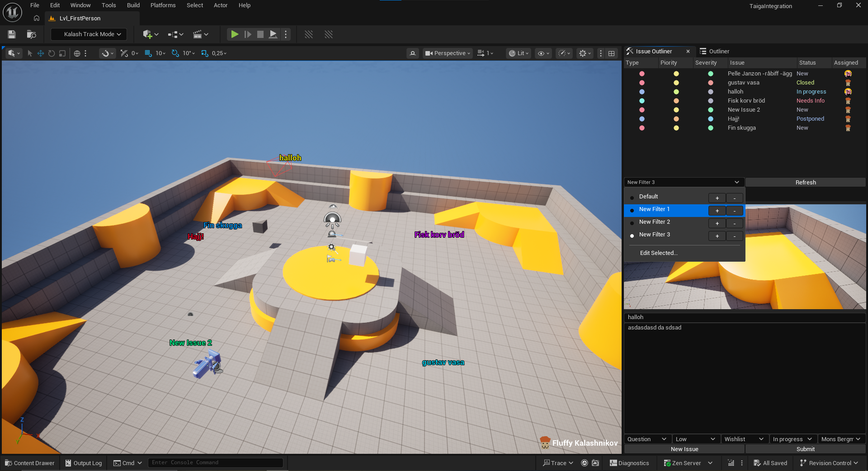The width and height of the screenshot is (868, 471).
Task: Select the rotate gizmo tool
Action: coord(52,53)
